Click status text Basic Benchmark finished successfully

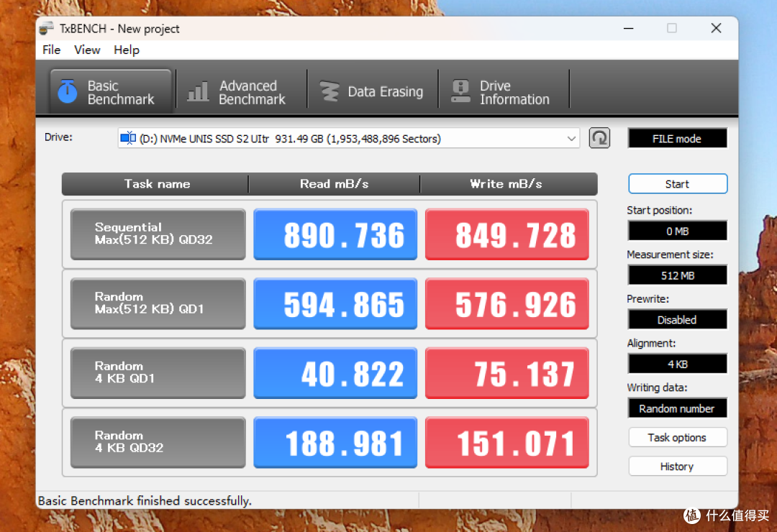coord(145,501)
